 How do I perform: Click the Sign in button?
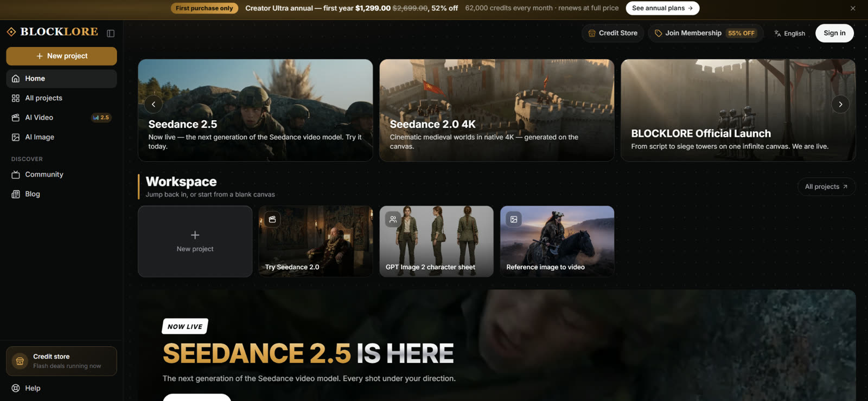coord(834,33)
